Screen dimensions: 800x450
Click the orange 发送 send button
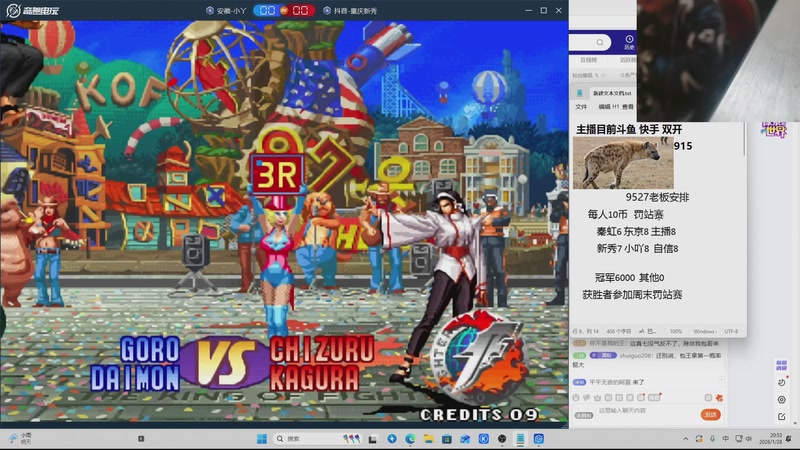[710, 415]
